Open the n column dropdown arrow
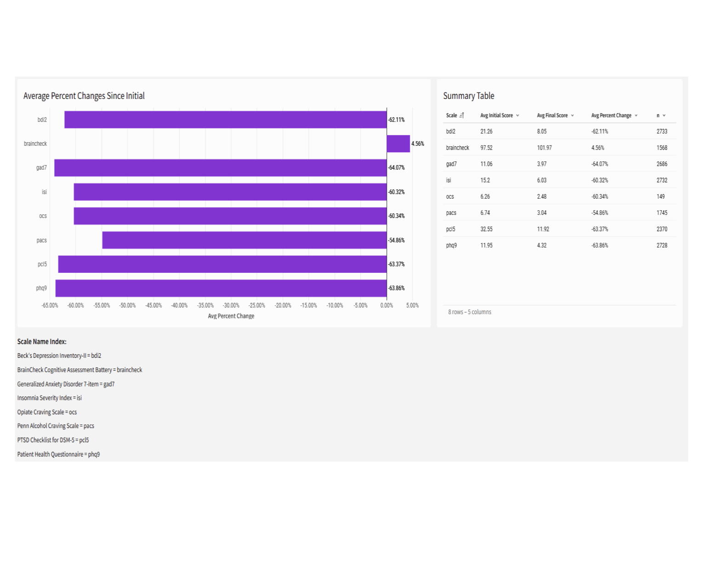728x563 pixels. pos(664,115)
